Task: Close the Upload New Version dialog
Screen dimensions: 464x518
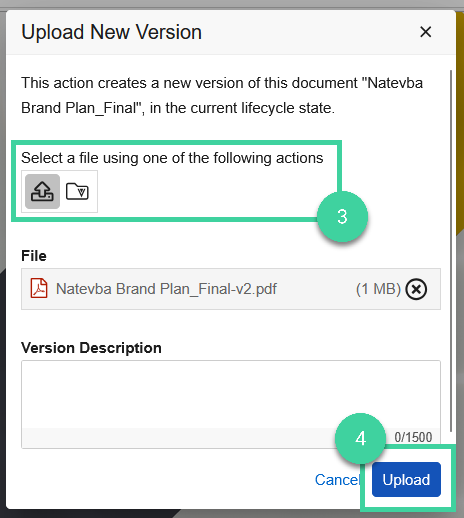Action: tap(426, 32)
